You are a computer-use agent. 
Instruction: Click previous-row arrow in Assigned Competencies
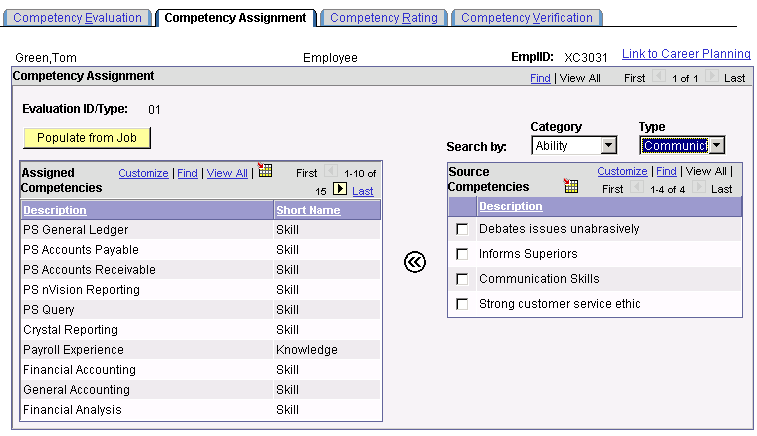(331, 171)
